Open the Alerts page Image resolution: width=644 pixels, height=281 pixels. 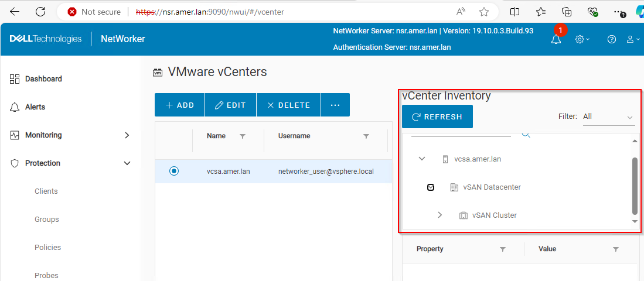(35, 107)
